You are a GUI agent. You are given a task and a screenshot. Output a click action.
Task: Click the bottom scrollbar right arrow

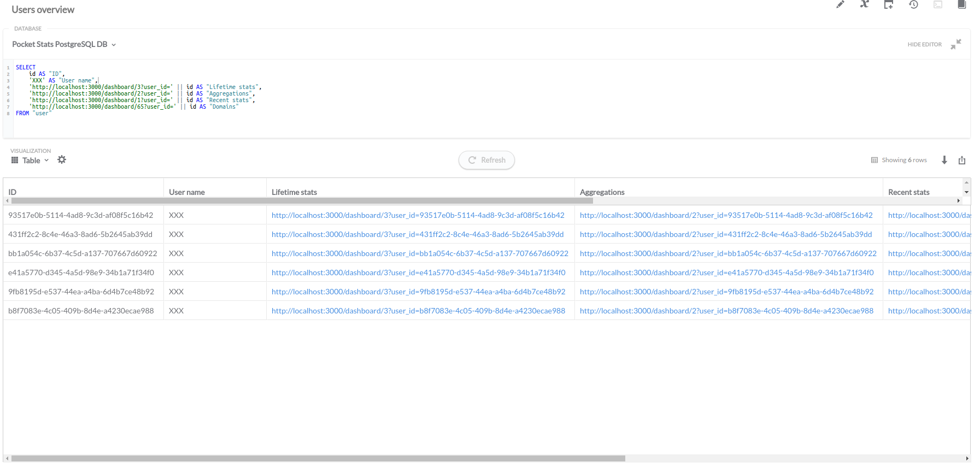[968, 459]
